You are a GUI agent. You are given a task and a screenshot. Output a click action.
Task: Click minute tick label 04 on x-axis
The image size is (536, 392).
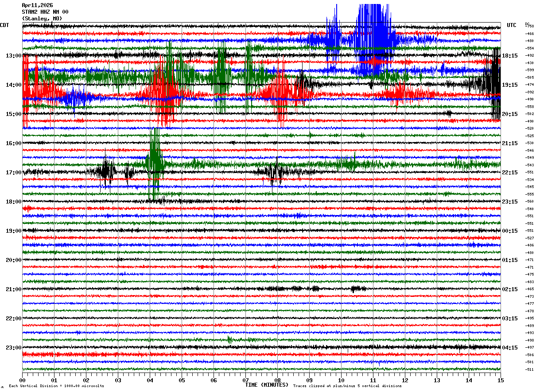tap(150, 380)
